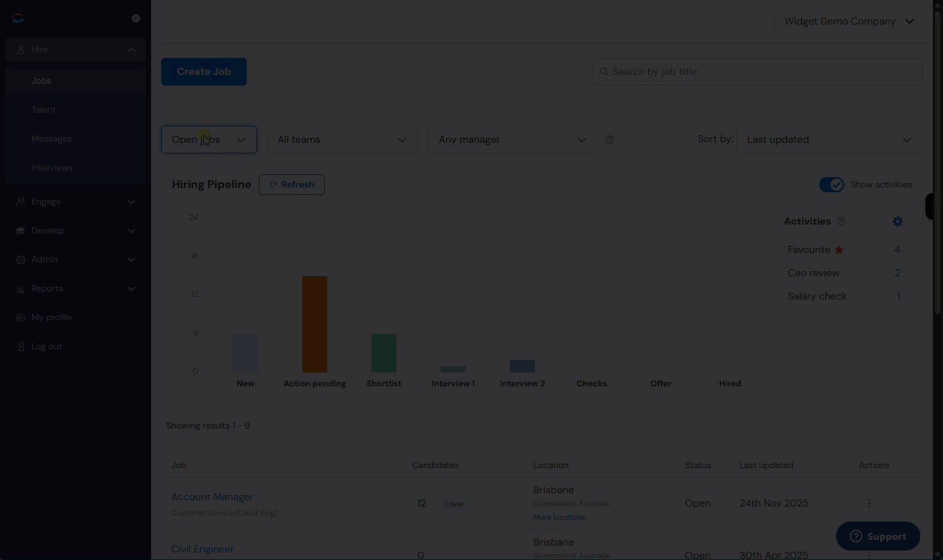Screen dimensions: 943x560
Task: Click the Salary check count 1
Action: pos(898,296)
